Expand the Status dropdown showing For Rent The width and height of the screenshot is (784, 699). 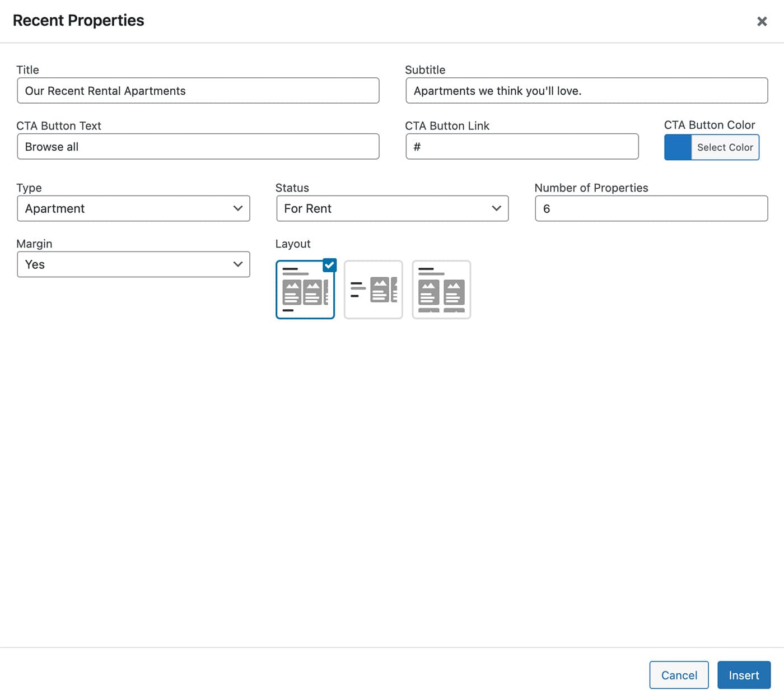[x=392, y=208]
